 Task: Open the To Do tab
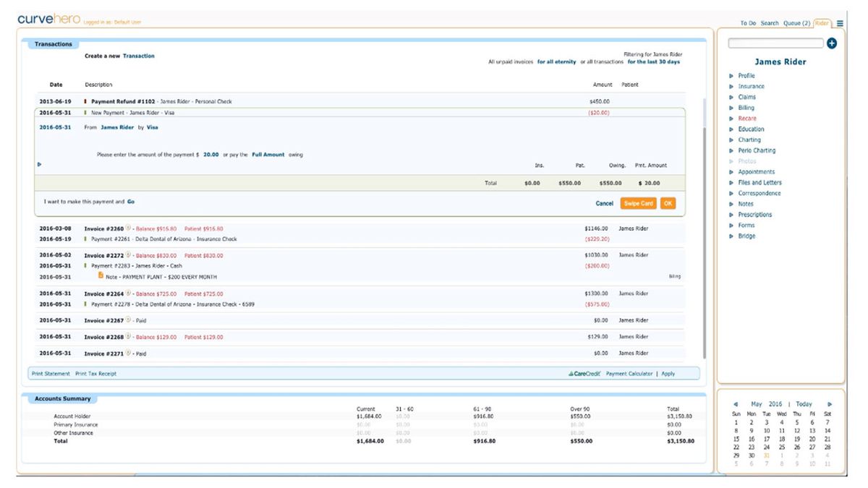pos(748,23)
